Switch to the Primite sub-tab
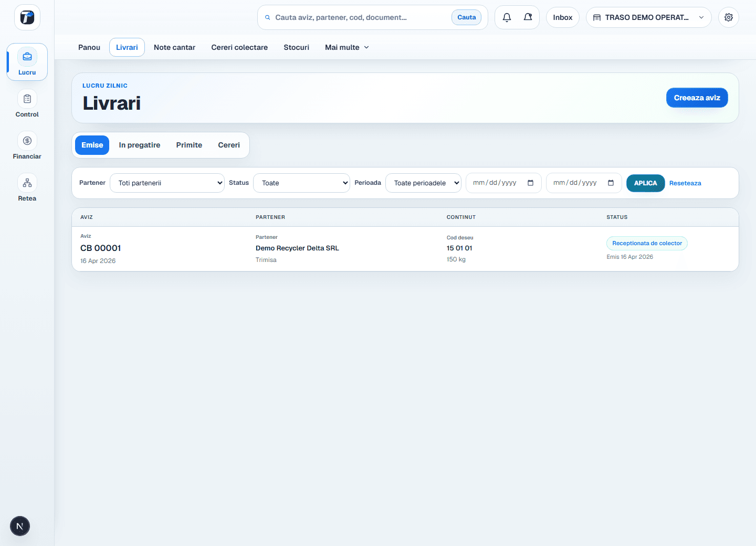The height and width of the screenshot is (546, 756). coord(189,145)
